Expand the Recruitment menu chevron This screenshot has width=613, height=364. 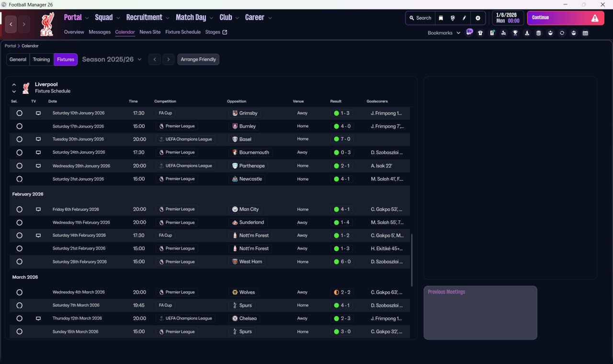tap(168, 18)
